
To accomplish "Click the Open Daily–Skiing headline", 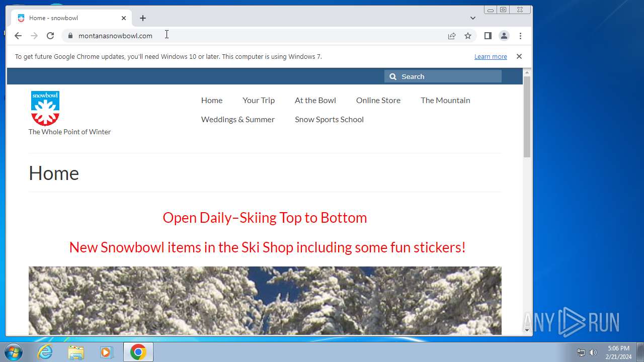I will pos(265,218).
